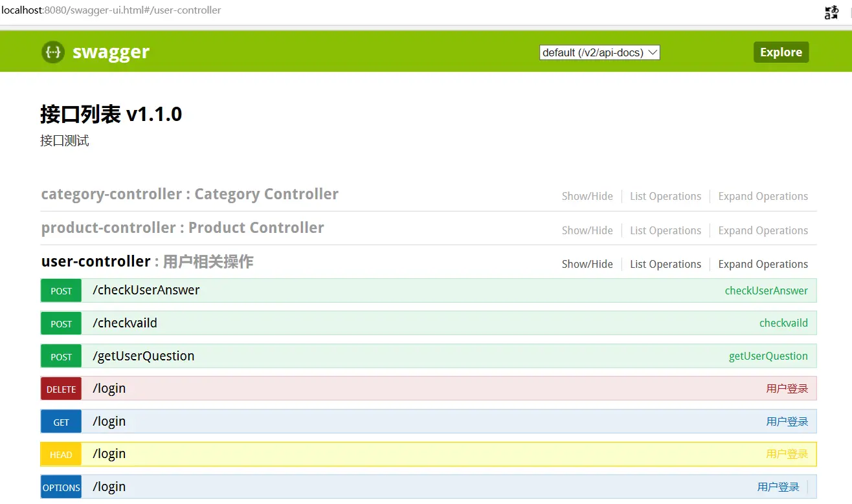Collapse the user-controller section
The image size is (852, 504).
coord(96,261)
